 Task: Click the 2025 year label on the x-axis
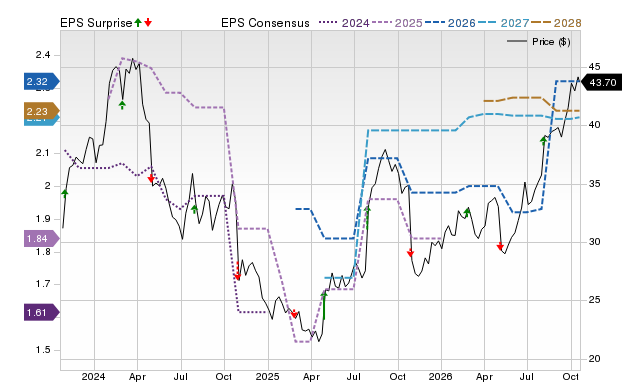(267, 376)
